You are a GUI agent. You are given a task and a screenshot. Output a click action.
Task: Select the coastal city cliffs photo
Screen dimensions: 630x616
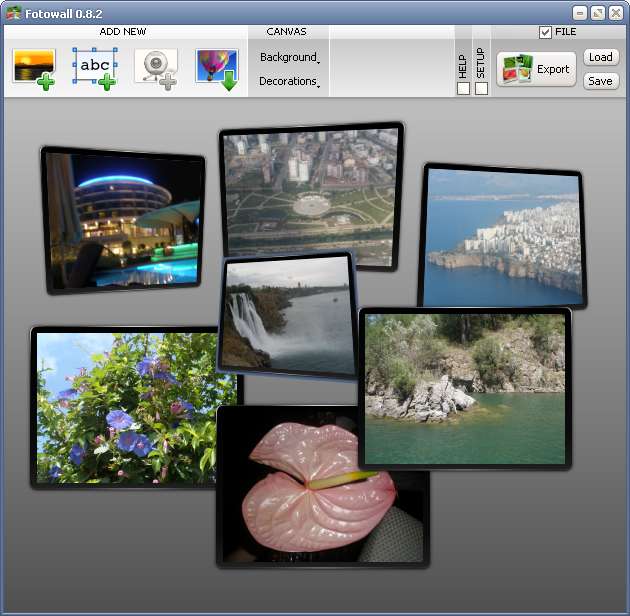pyautogui.click(x=502, y=236)
